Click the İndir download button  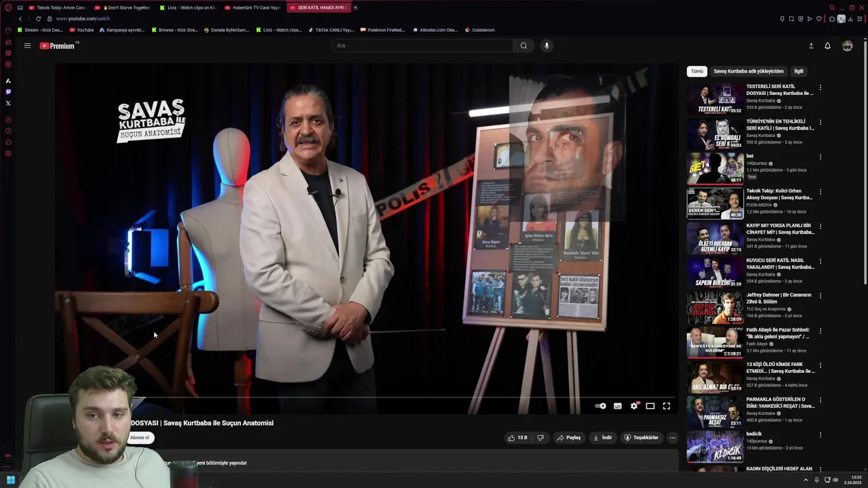602,438
